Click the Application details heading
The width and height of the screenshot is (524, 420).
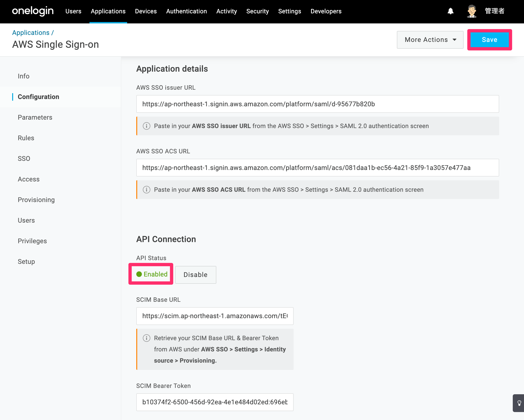point(172,69)
